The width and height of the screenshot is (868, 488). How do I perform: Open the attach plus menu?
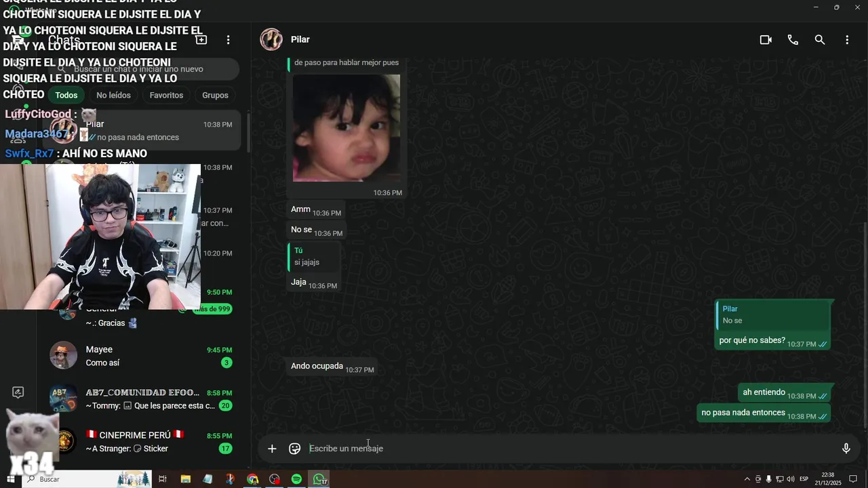point(272,449)
